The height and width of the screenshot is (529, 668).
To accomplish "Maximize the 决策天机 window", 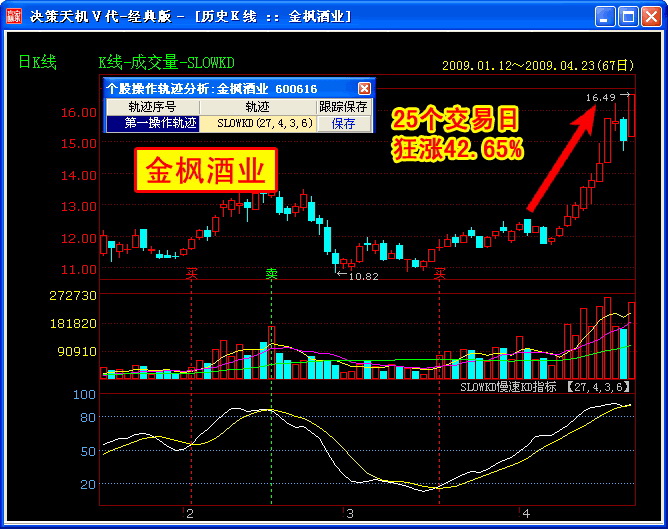I will 628,17.
